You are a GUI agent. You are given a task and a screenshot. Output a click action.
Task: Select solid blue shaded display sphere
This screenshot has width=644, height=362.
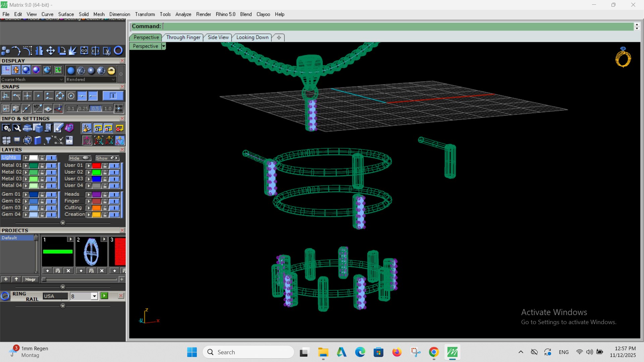tap(71, 70)
